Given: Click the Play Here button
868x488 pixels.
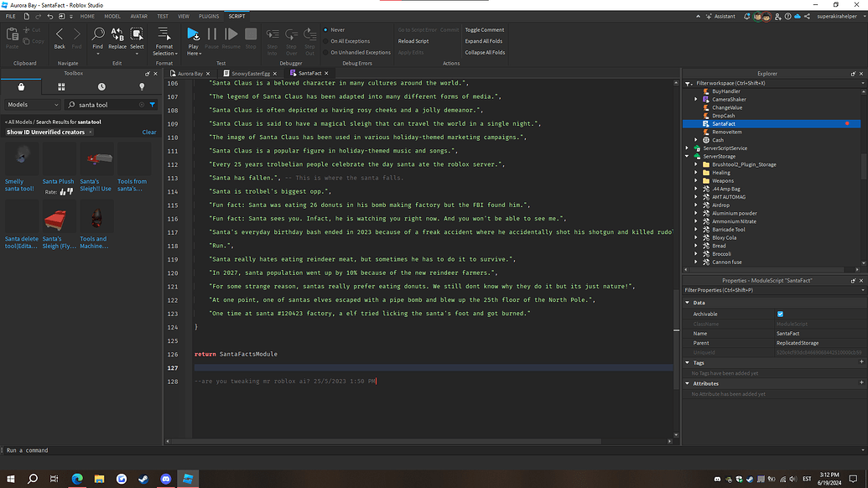Looking at the screenshot, I should coord(193,41).
